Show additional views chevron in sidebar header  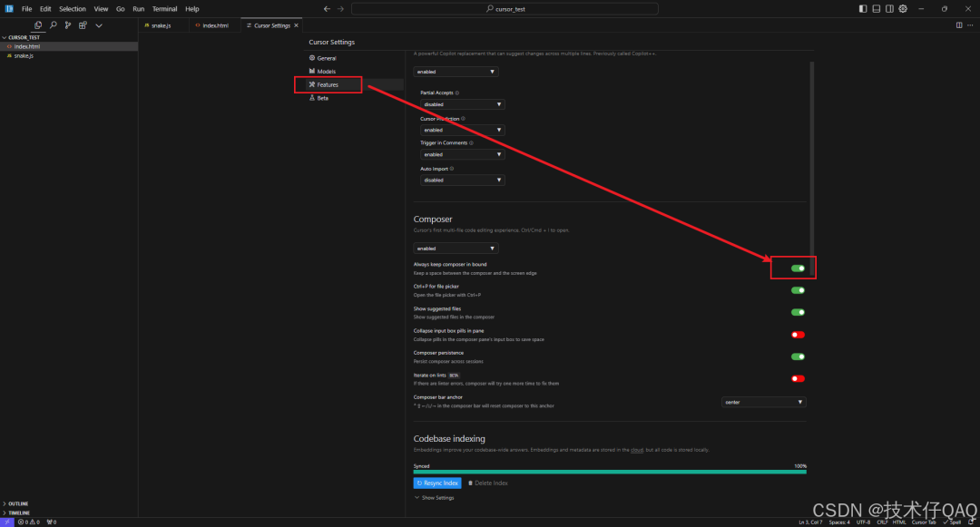click(99, 25)
